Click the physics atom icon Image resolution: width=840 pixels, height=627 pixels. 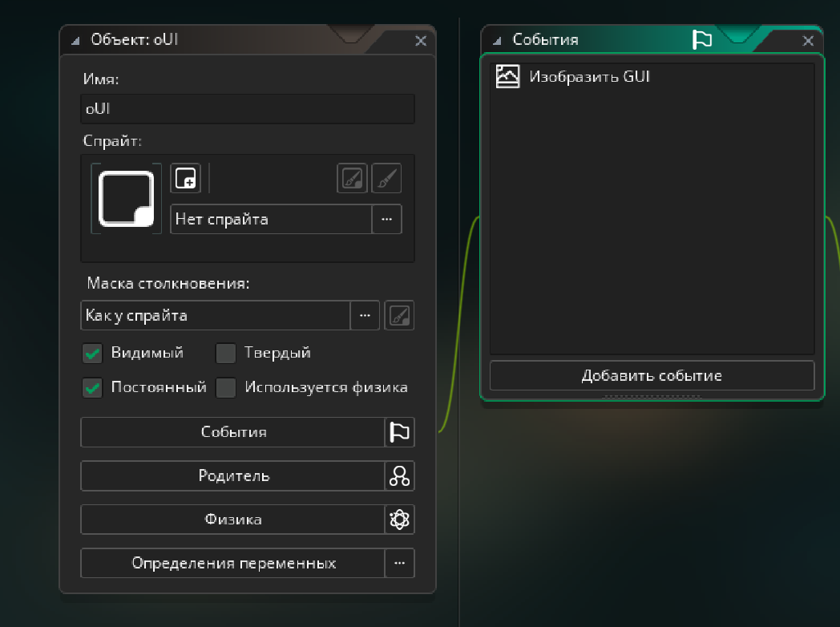pos(399,520)
